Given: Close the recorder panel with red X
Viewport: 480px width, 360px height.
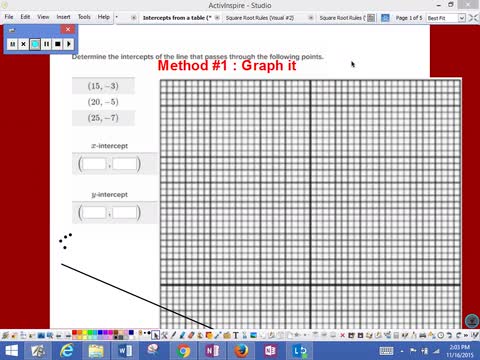Looking at the screenshot, I should [x=68, y=29].
